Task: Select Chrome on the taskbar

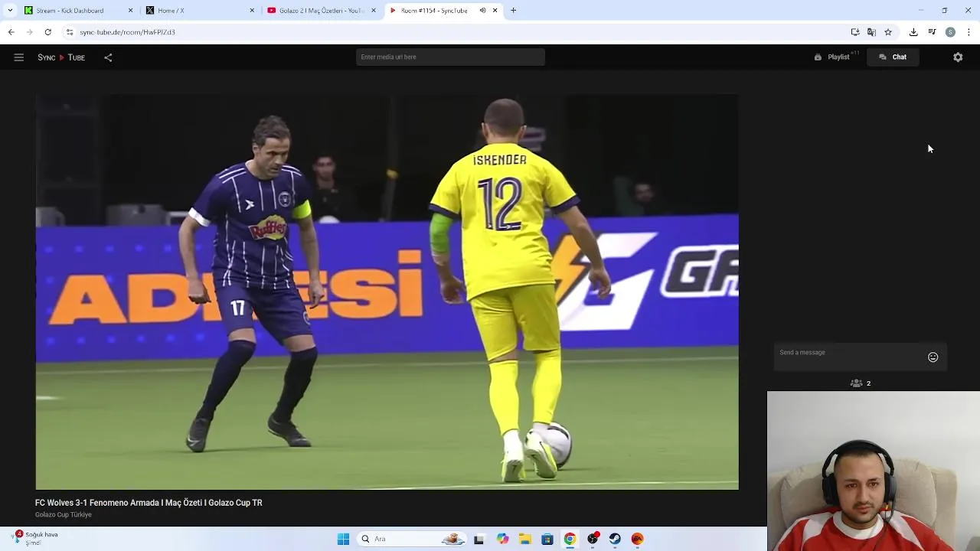Action: point(570,539)
